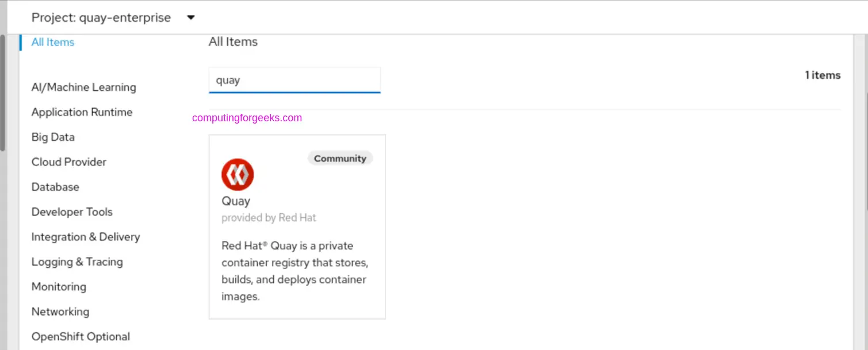Image resolution: width=868 pixels, height=350 pixels.
Task: Click inside the quay search field
Action: pyautogui.click(x=295, y=80)
